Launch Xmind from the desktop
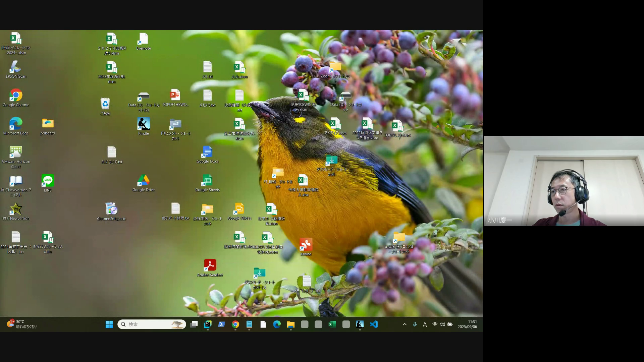This screenshot has height=362, width=644. click(x=306, y=245)
